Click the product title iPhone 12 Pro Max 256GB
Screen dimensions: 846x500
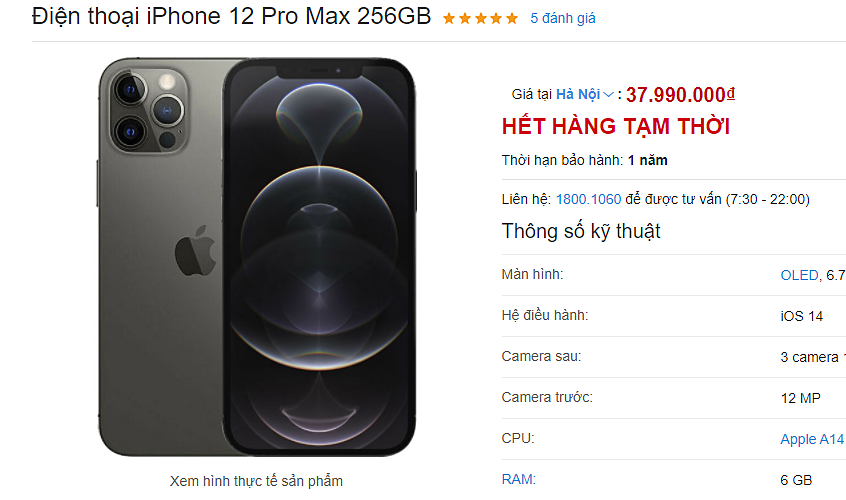(x=231, y=16)
